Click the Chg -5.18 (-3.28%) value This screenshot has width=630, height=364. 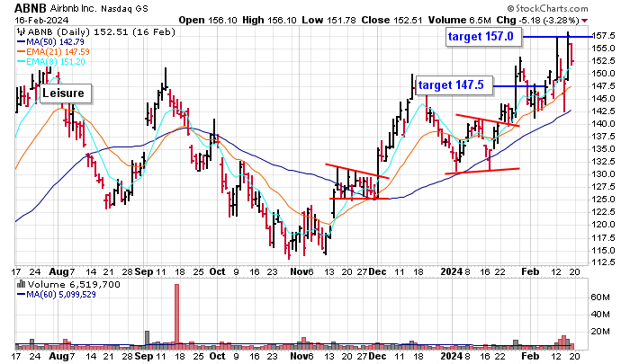tap(537, 20)
